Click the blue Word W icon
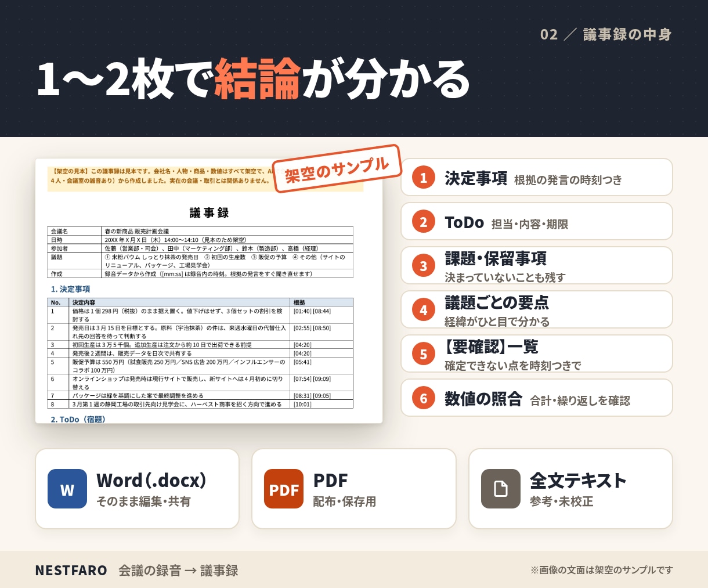 coord(67,489)
